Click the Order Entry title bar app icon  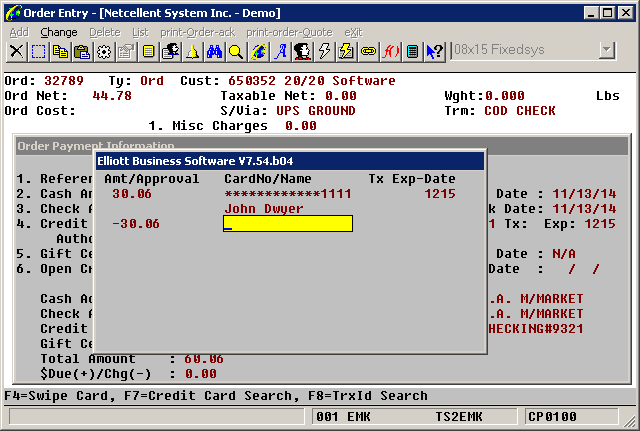13,13
